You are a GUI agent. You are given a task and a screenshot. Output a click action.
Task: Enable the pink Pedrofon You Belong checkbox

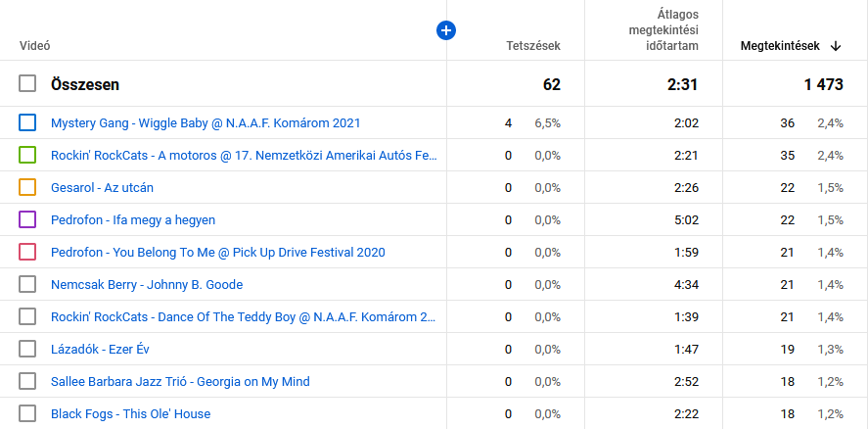[x=27, y=253]
